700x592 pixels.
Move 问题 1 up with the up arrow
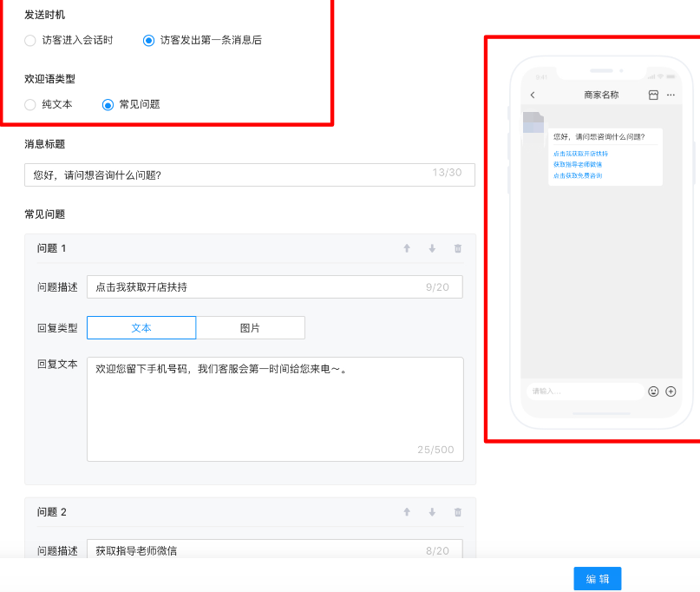coord(406,248)
